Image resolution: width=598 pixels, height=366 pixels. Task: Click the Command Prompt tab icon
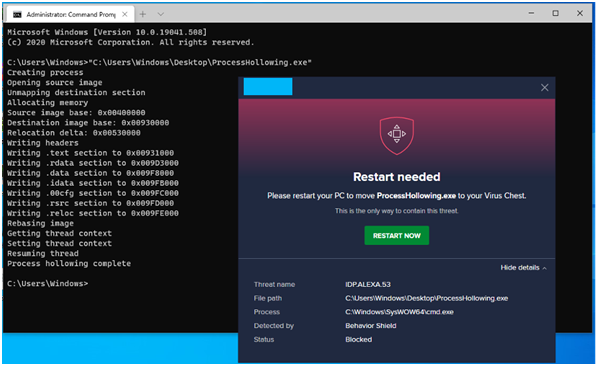point(17,14)
